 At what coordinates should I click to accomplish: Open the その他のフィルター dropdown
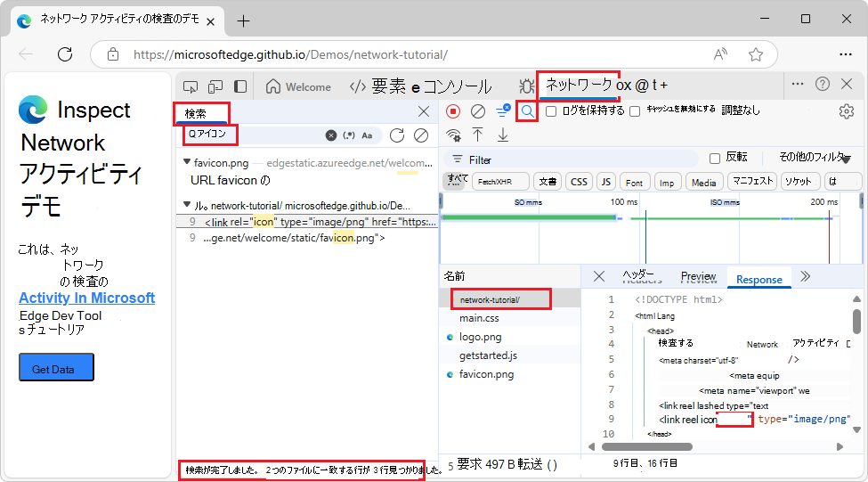813,158
